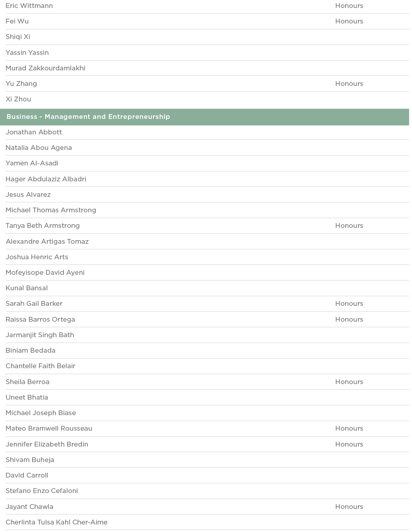The height and width of the screenshot is (532, 412).
Task: Select the Eric Wittmann row
Action: tap(29, 6)
